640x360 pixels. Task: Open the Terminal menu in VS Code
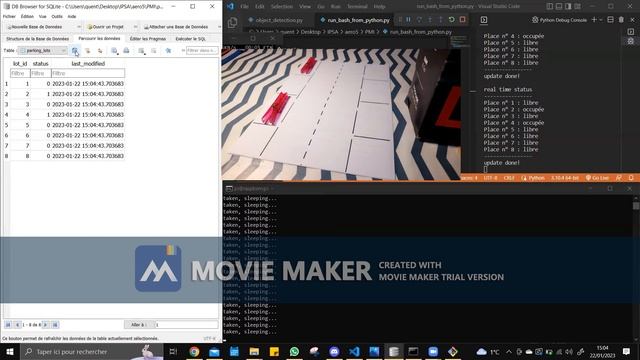point(357,7)
